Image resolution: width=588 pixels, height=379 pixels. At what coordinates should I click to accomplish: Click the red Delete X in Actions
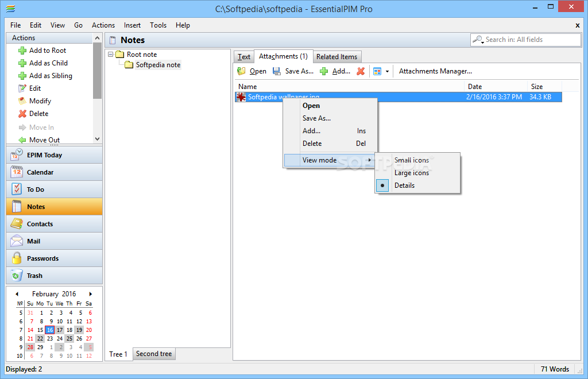click(22, 114)
